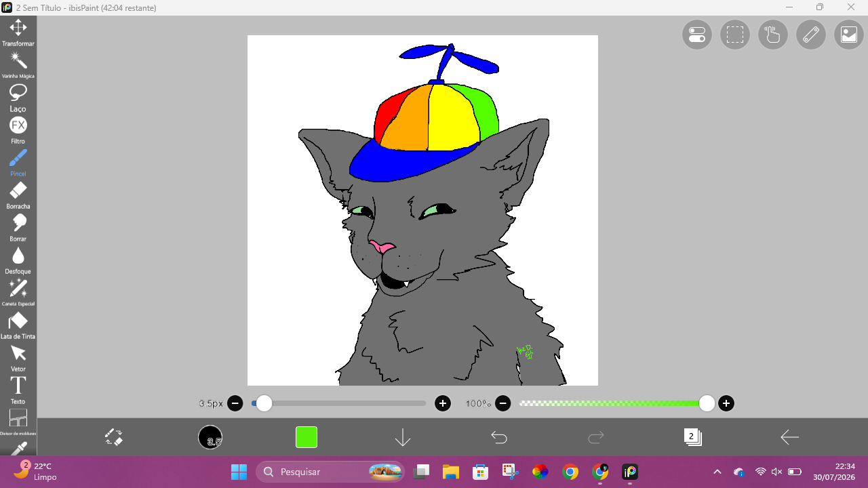Viewport: 868px width, 488px height.
Task: Open the clock showing 22:34
Action: [x=835, y=472]
